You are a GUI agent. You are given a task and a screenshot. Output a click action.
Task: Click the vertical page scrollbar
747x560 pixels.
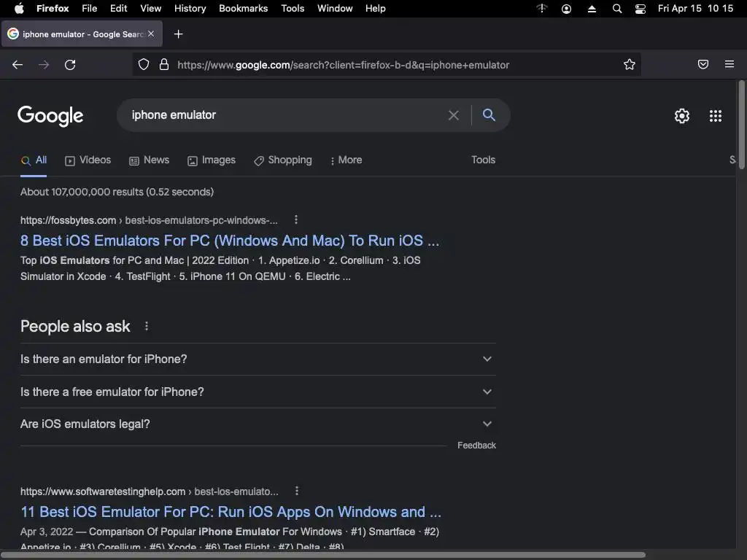[x=741, y=125]
